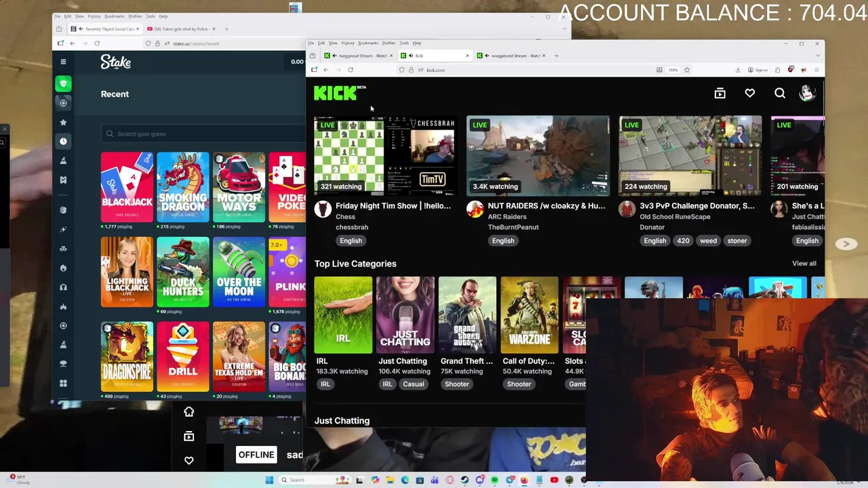Screen dimensions: 868x488
Task: Open the Firefox application menu in Kick window
Action: coord(817,70)
